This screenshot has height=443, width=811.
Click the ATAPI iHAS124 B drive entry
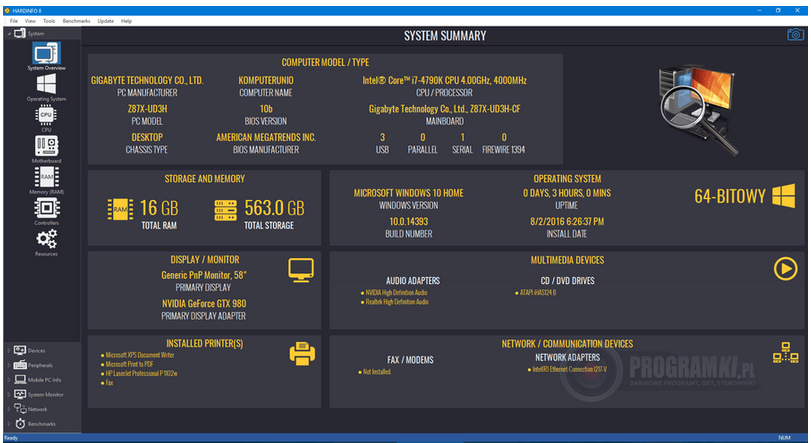pos(538,293)
